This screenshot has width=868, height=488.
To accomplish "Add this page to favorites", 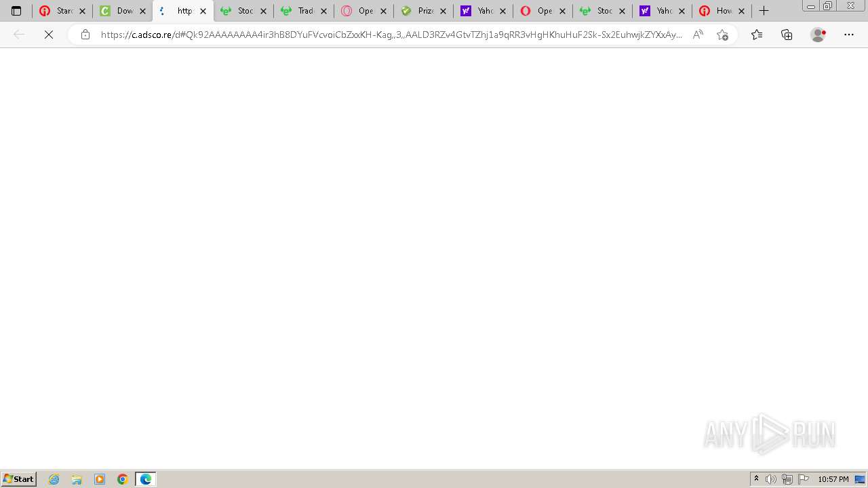I will point(722,35).
